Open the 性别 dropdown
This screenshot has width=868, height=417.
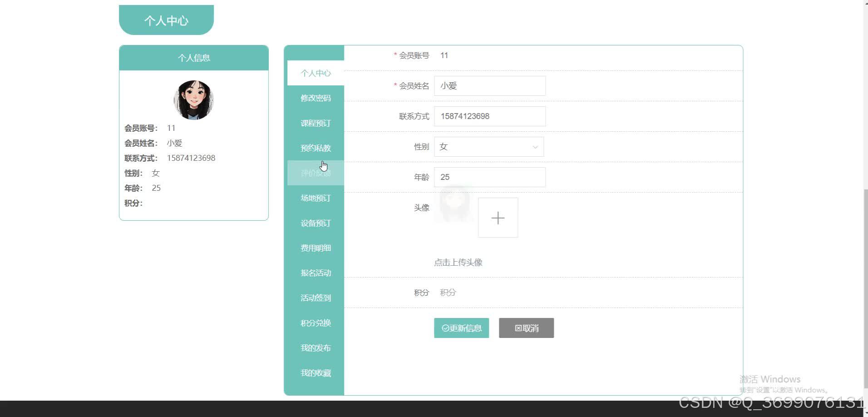click(535, 146)
